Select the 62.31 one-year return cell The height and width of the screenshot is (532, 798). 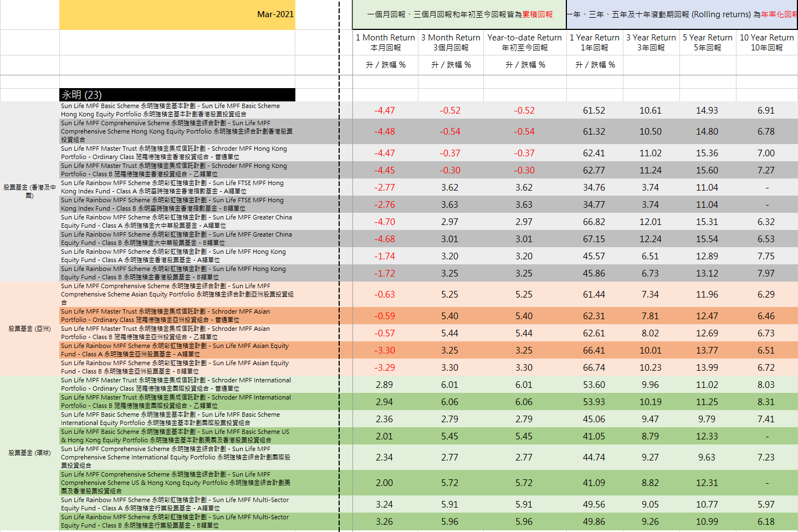tap(594, 316)
